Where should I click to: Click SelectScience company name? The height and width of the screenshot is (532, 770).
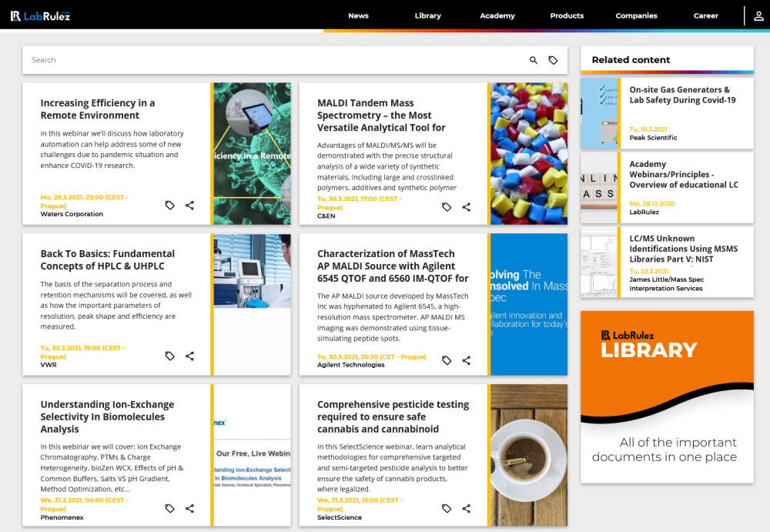coord(340,517)
